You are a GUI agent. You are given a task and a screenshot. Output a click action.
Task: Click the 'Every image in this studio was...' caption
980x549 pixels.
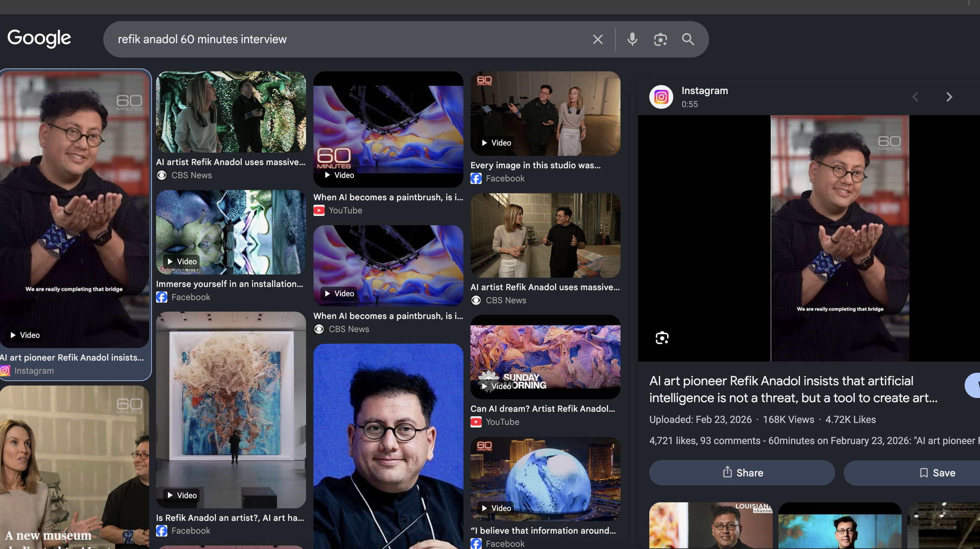(x=535, y=165)
